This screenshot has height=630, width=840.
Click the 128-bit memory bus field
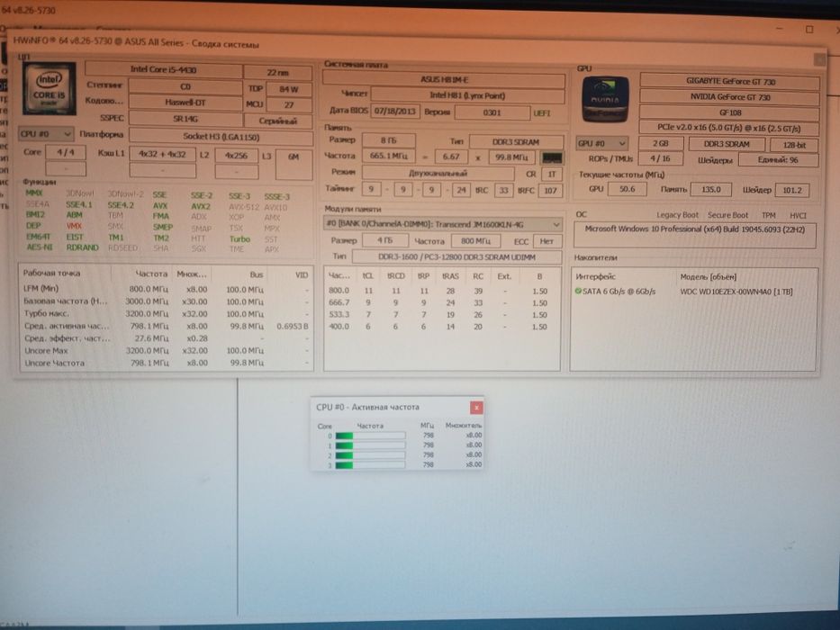(x=794, y=145)
